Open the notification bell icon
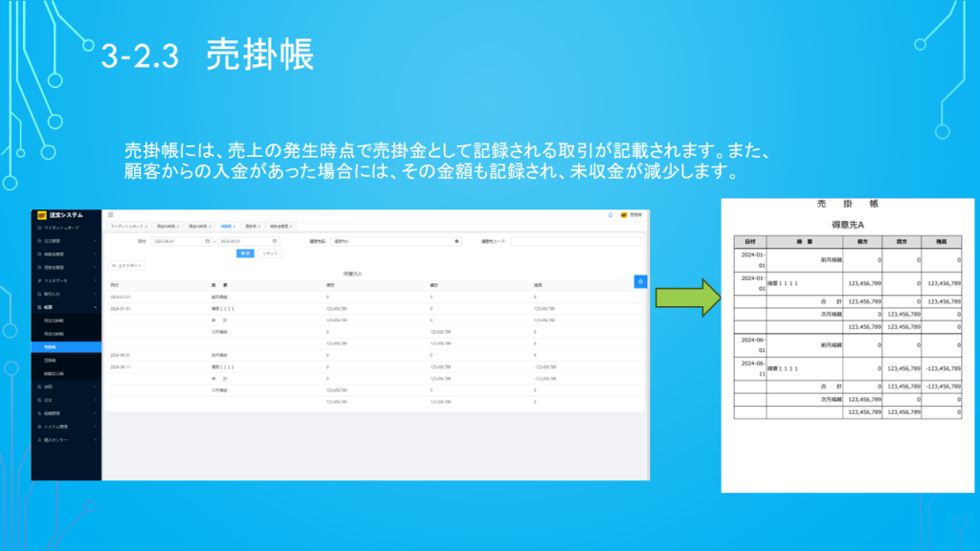 point(611,215)
